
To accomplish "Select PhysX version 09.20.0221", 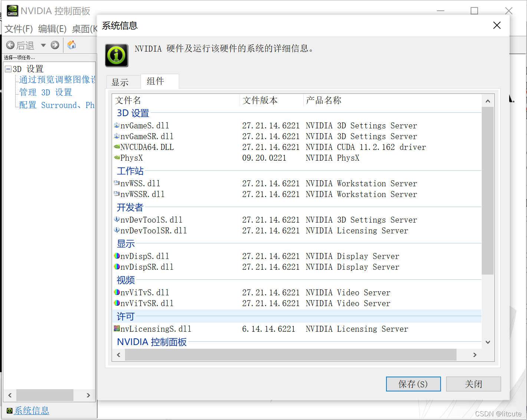I will tap(264, 158).
